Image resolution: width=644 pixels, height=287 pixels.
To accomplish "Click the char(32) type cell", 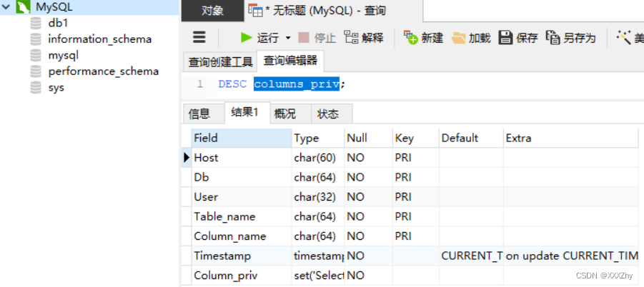I will 318,197.
